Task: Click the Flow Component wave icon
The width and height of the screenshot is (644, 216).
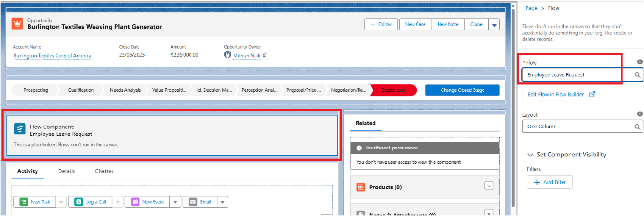Action: click(20, 129)
